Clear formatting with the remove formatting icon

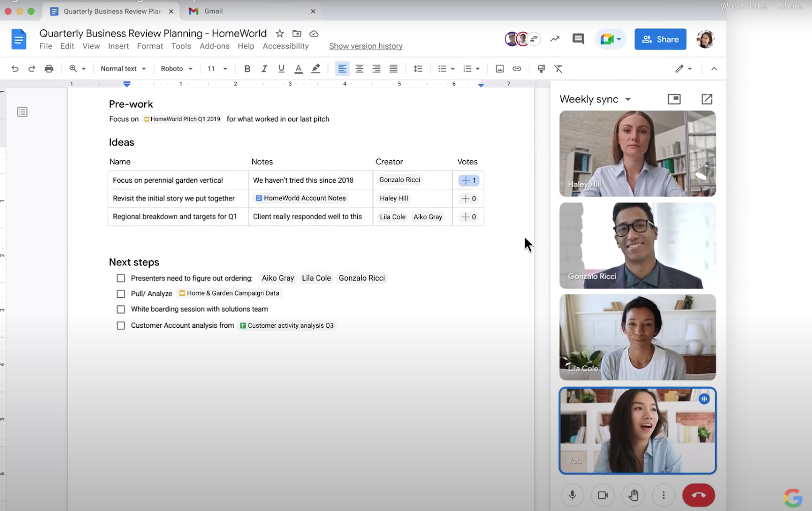pos(558,69)
